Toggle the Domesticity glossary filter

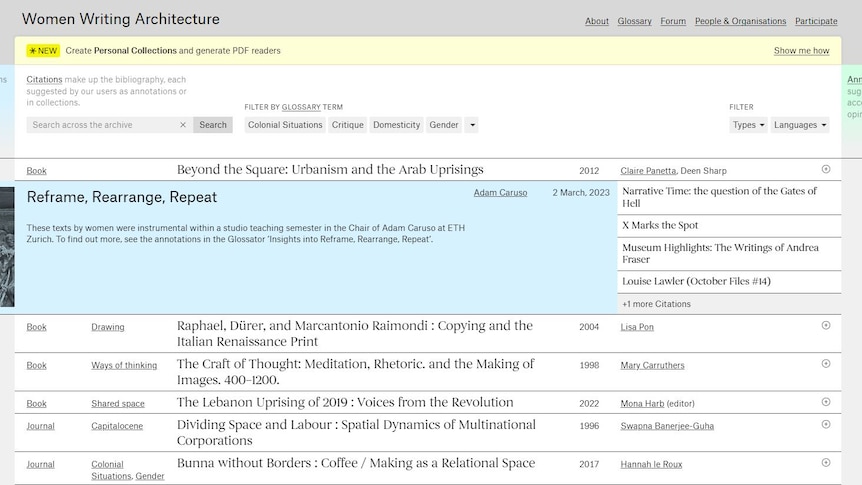click(396, 125)
